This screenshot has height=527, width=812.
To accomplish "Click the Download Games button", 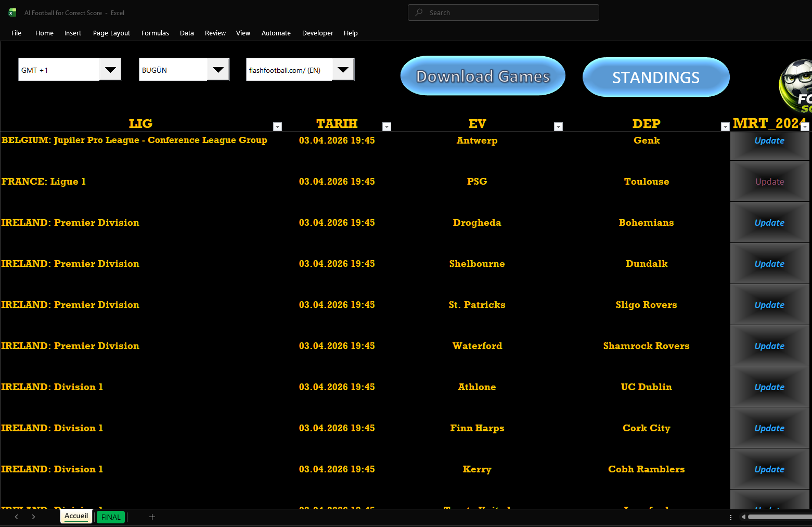I will tap(483, 76).
